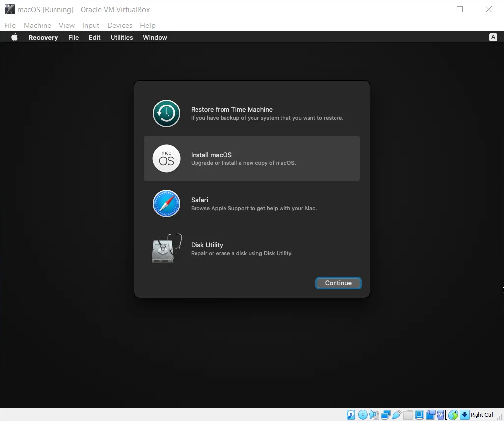Click the network adapters status icon
Screen dimensions: 504x421
click(386, 415)
